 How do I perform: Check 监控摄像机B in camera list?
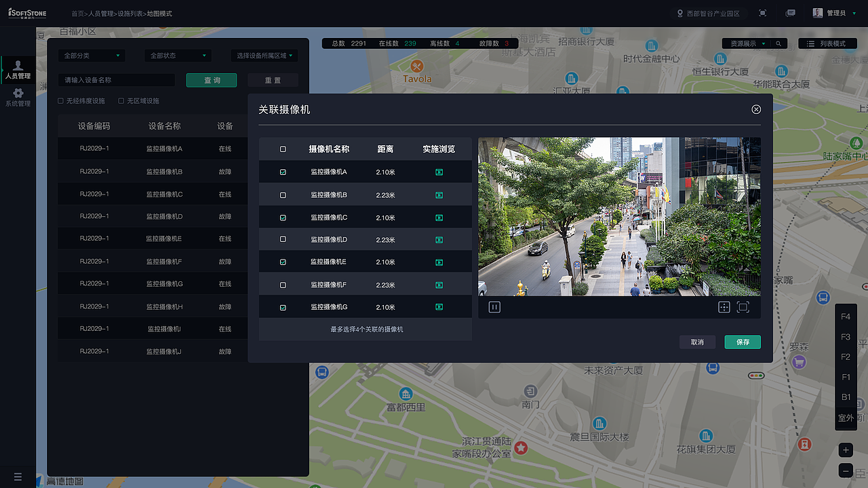(x=283, y=195)
